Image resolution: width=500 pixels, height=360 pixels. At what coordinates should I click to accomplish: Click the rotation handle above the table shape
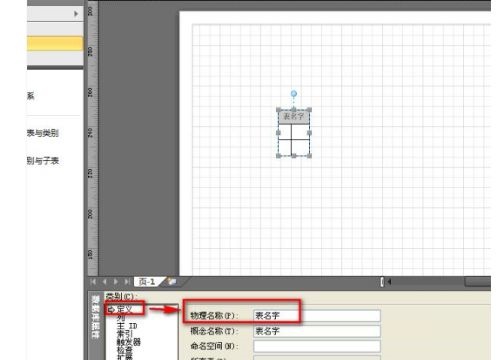pyautogui.click(x=294, y=94)
